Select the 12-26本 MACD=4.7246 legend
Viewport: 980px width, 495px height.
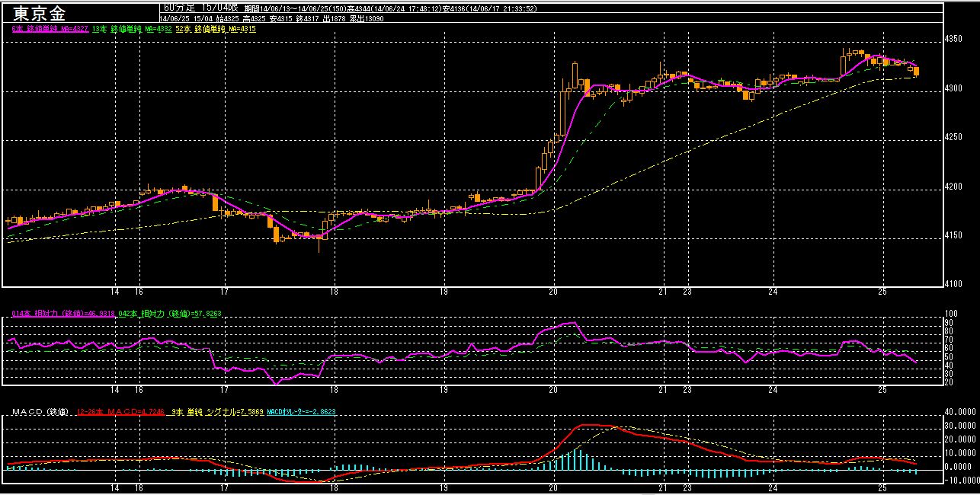(x=121, y=411)
